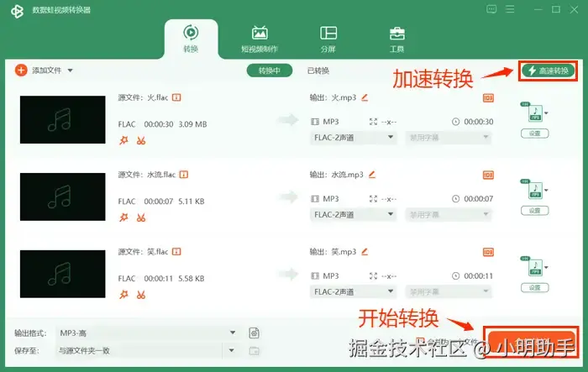The height and width of the screenshot is (372, 588).
Task: Edit ID3 tag for 火.mp3
Action: (x=488, y=98)
